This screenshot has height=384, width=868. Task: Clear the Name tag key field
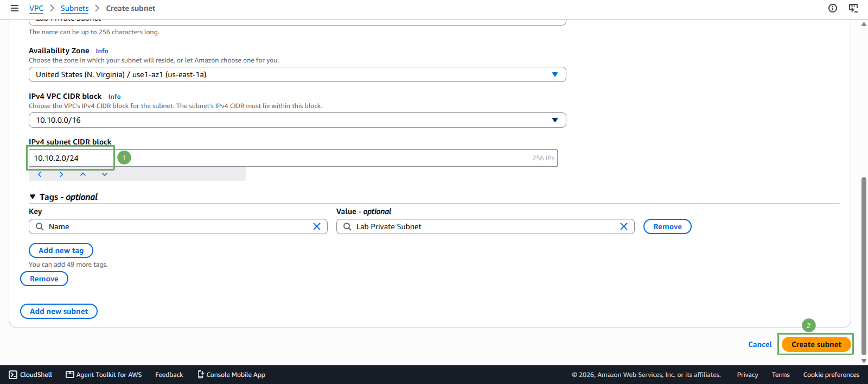[317, 226]
